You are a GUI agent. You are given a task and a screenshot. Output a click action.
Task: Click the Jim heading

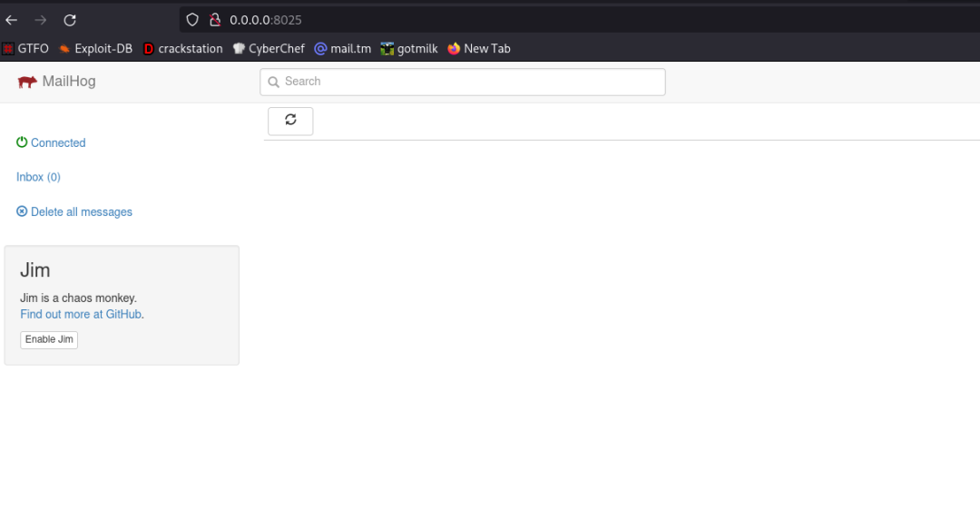coord(35,270)
